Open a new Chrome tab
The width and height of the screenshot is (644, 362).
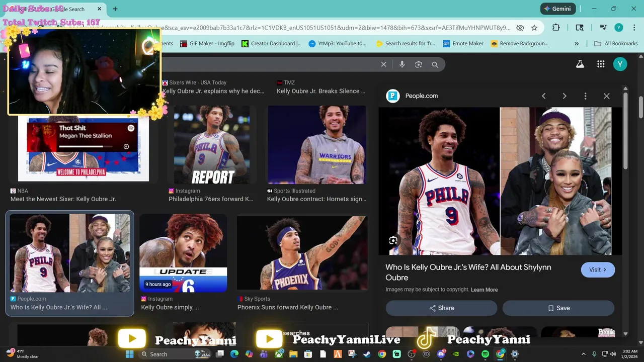coord(115,9)
